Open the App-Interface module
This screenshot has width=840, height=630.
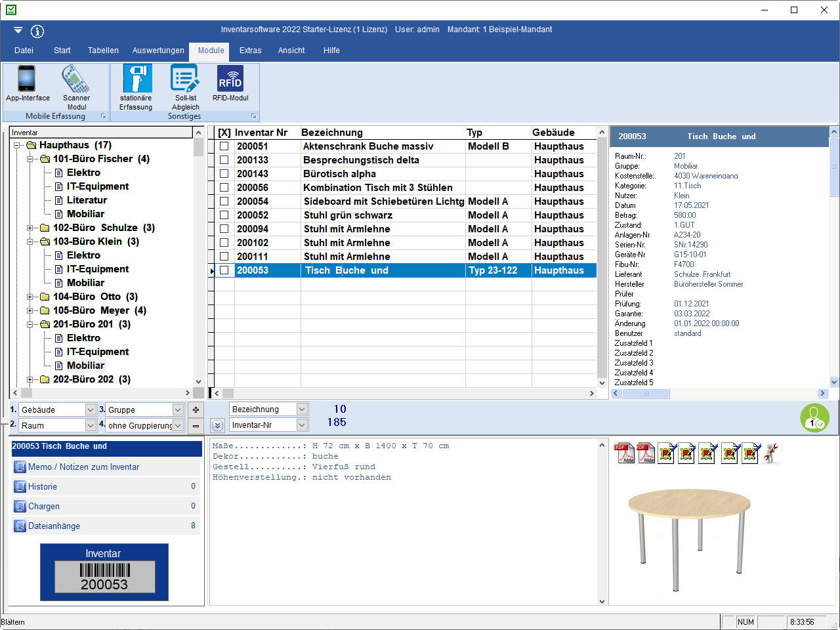pos(27,83)
